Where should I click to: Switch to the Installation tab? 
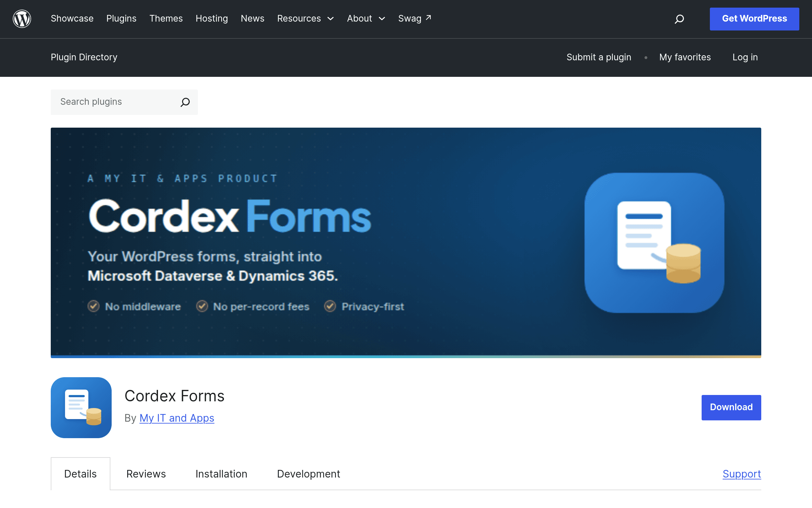coord(221,474)
